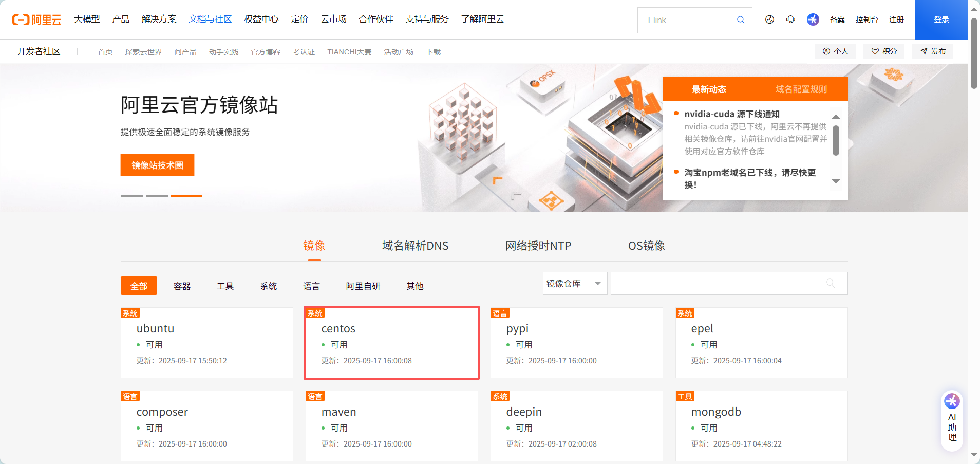Switch to the 域名解析DNS tab
The image size is (980, 464).
pyautogui.click(x=415, y=246)
